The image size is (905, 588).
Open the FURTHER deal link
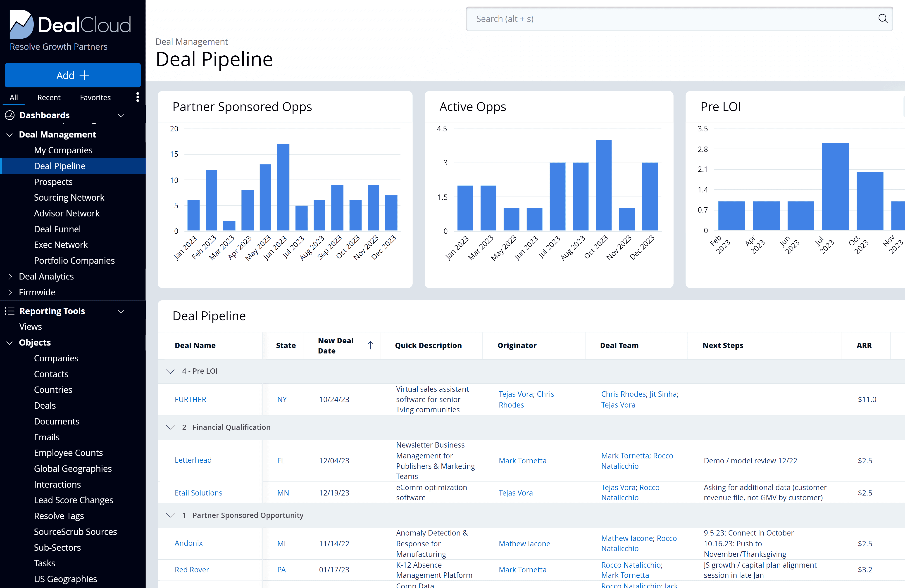pyautogui.click(x=190, y=399)
